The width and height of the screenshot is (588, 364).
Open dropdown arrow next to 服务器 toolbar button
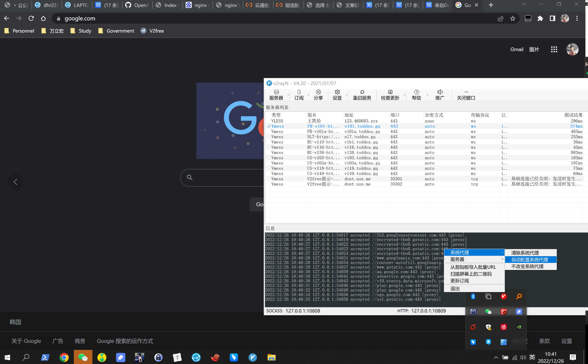pyautogui.click(x=288, y=95)
